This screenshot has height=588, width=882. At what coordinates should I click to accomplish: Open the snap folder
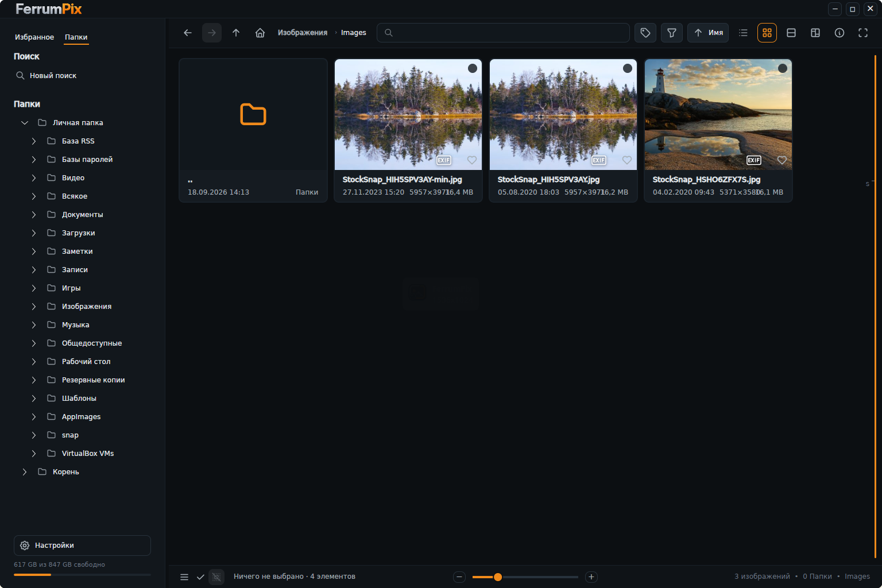[70, 435]
